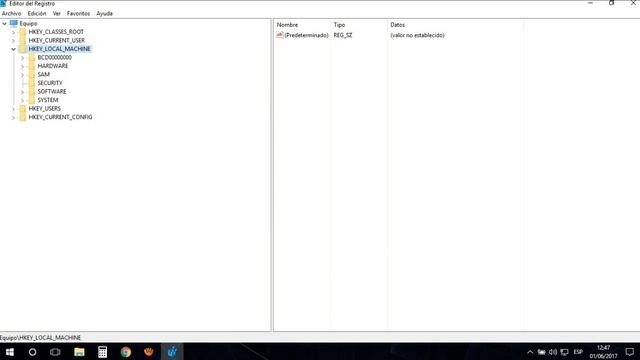Select the HARDWARE key label
This screenshot has height=360, width=640.
pyautogui.click(x=53, y=66)
